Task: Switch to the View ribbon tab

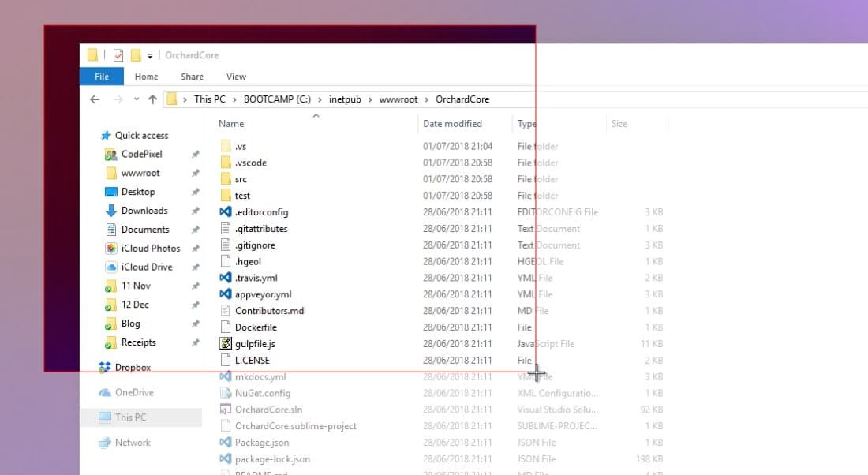Action: pyautogui.click(x=235, y=77)
